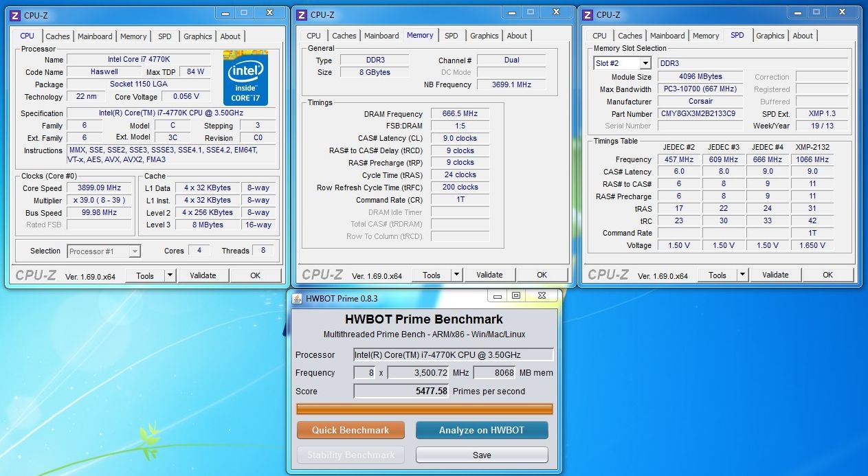Click the Intel Core i7 4770K name field
868x476 pixels.
139,60
